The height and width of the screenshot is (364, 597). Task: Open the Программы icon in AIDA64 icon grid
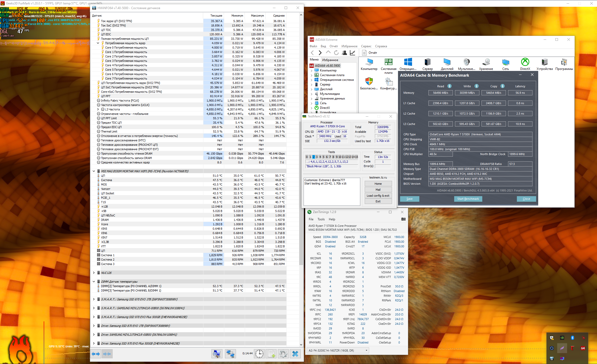[x=564, y=64]
